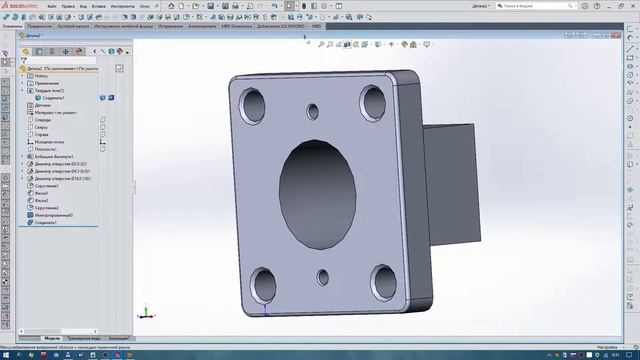
Task: Open the Окно menu
Action: [144, 7]
